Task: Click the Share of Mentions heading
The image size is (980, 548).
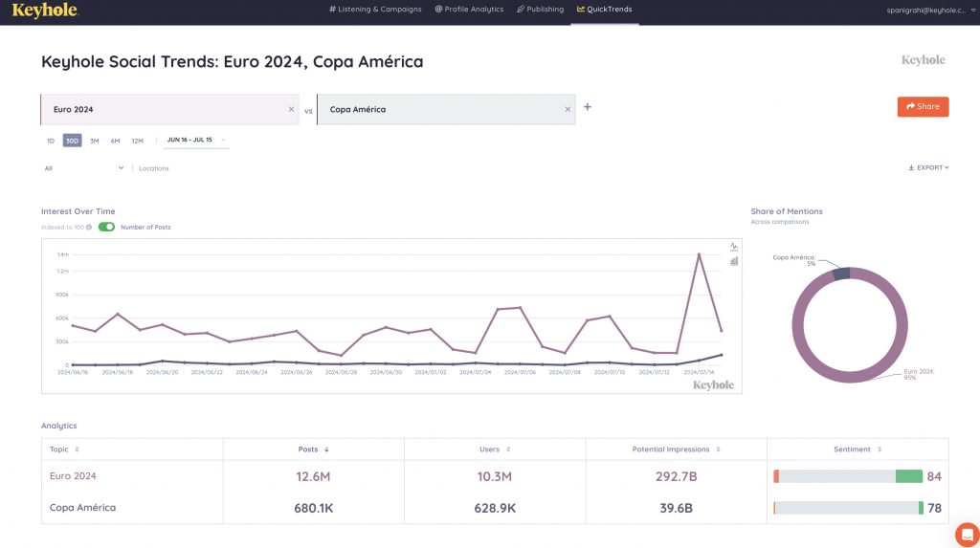Action: pyautogui.click(x=787, y=211)
